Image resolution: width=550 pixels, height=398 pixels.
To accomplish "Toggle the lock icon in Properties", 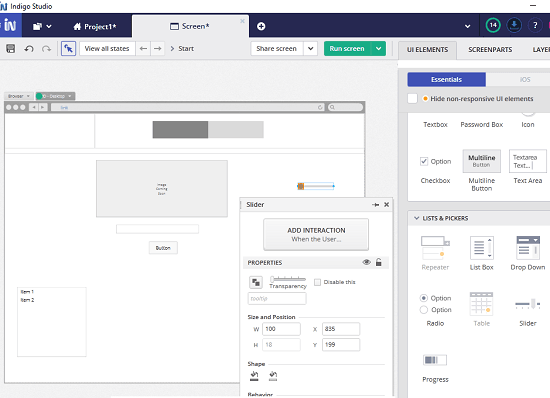I will (379, 262).
